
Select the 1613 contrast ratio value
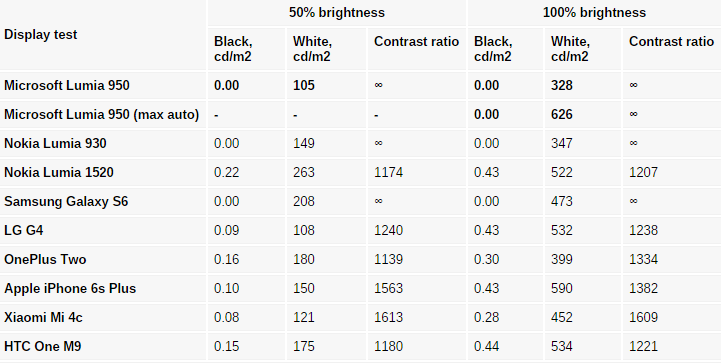pos(389,317)
